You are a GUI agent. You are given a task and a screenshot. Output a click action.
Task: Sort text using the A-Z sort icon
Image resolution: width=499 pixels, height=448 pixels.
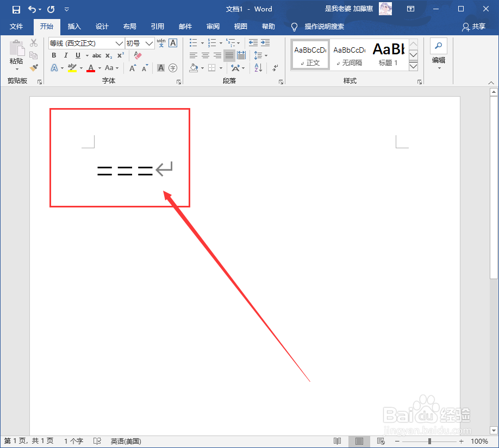[258, 68]
